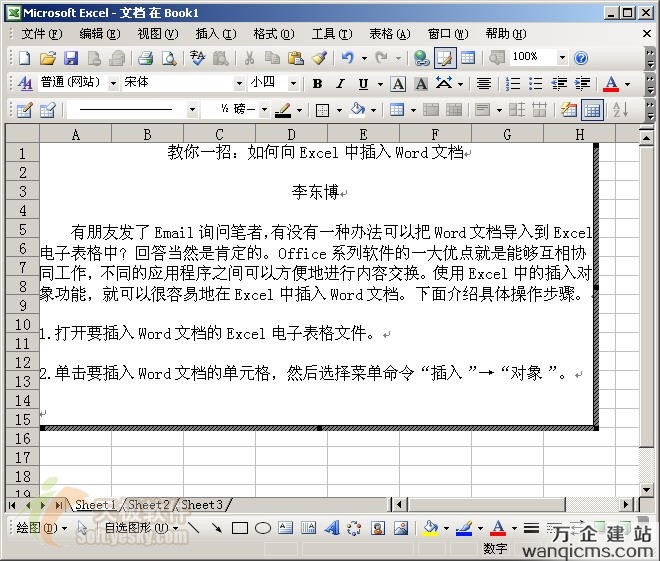
Task: Click the vertical scrollbar down arrow
Action: (x=646, y=489)
